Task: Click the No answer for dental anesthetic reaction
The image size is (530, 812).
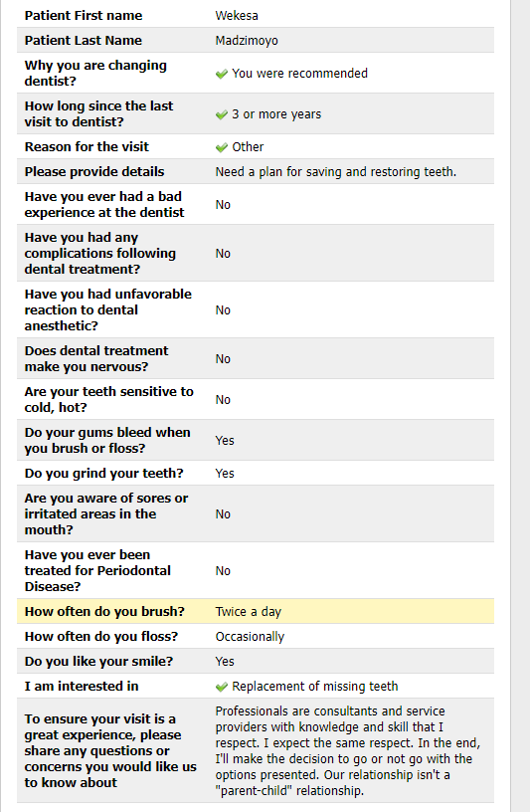Action: (x=223, y=310)
